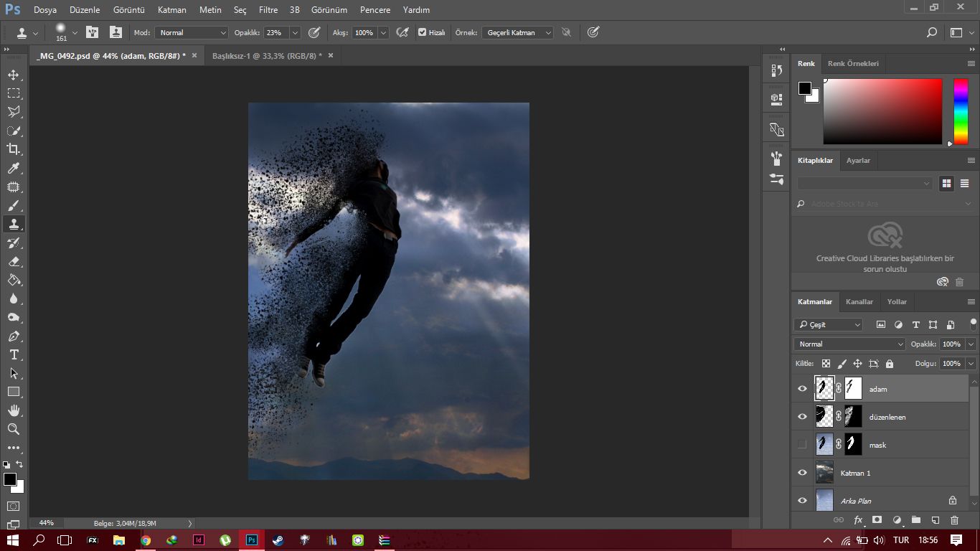This screenshot has width=980, height=551.
Task: Select the Path Selection tool
Action: point(14,373)
